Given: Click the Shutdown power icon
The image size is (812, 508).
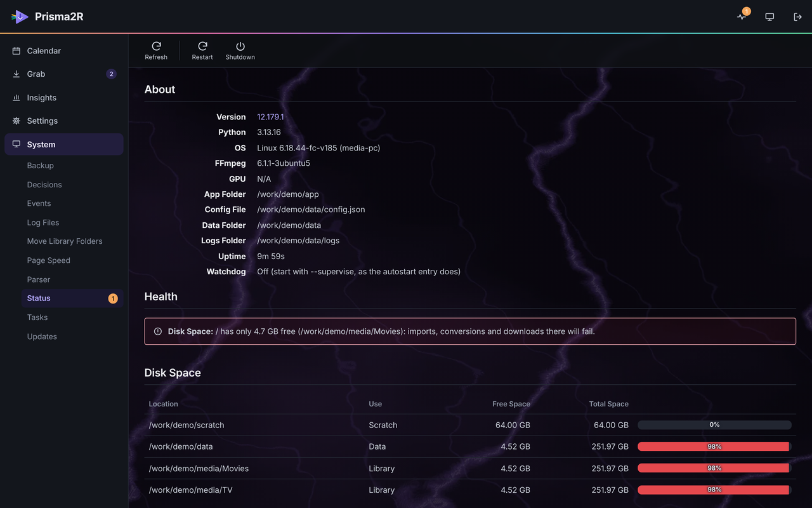Looking at the screenshot, I should point(240,46).
